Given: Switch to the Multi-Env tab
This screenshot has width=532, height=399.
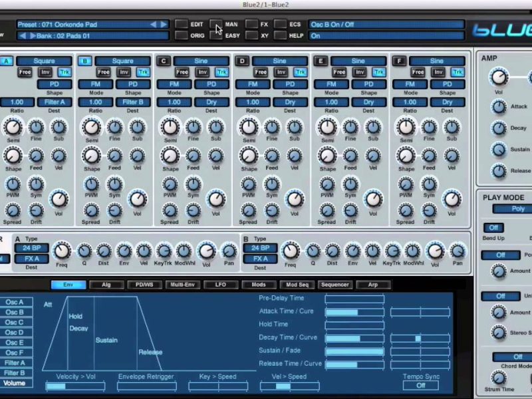Looking at the screenshot, I should tap(182, 285).
